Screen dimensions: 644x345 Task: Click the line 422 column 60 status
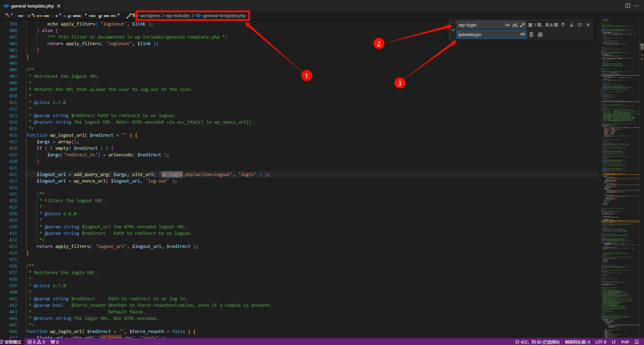(537, 342)
